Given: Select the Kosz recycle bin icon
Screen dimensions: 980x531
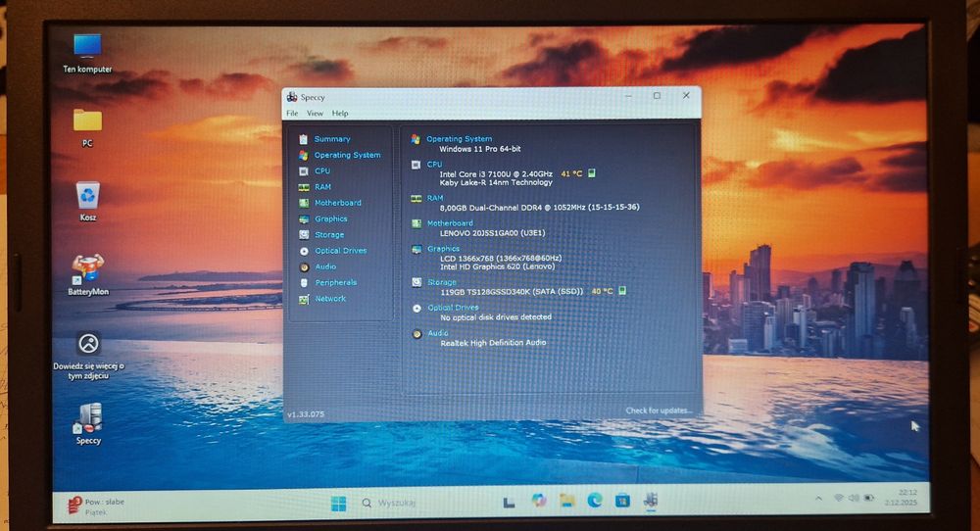Looking at the screenshot, I should (87, 201).
